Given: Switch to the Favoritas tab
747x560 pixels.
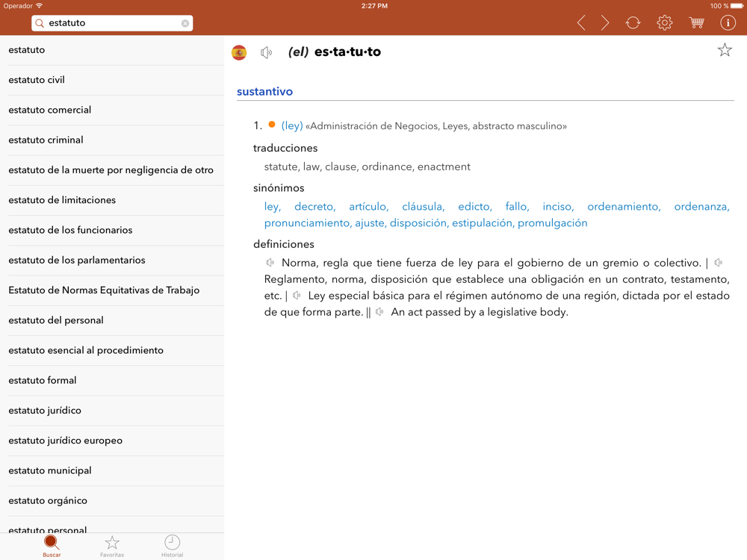Looking at the screenshot, I should 112,546.
